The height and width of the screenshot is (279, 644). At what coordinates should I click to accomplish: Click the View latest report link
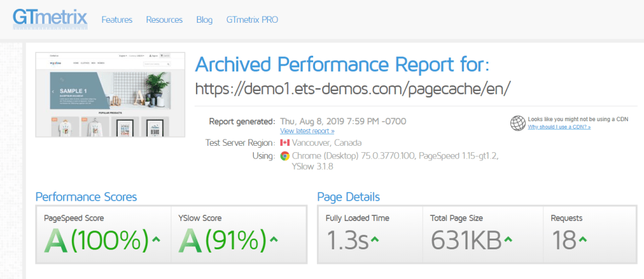308,131
